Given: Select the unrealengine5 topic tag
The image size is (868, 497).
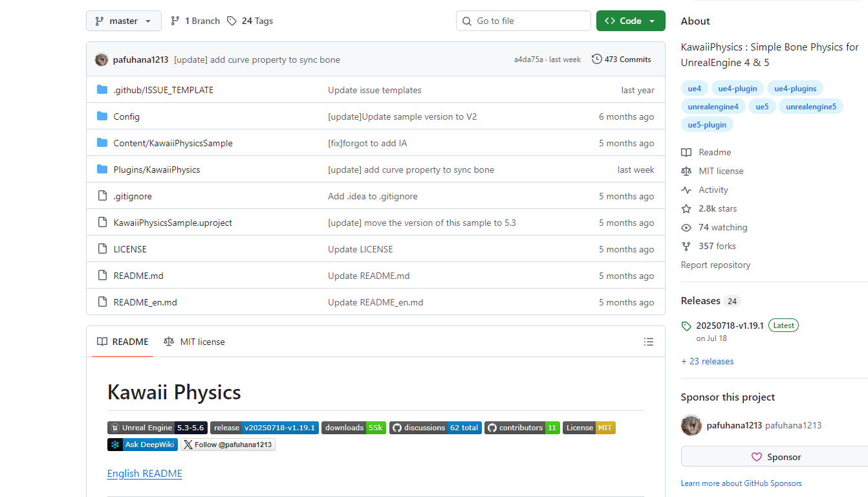Looking at the screenshot, I should [x=811, y=107].
